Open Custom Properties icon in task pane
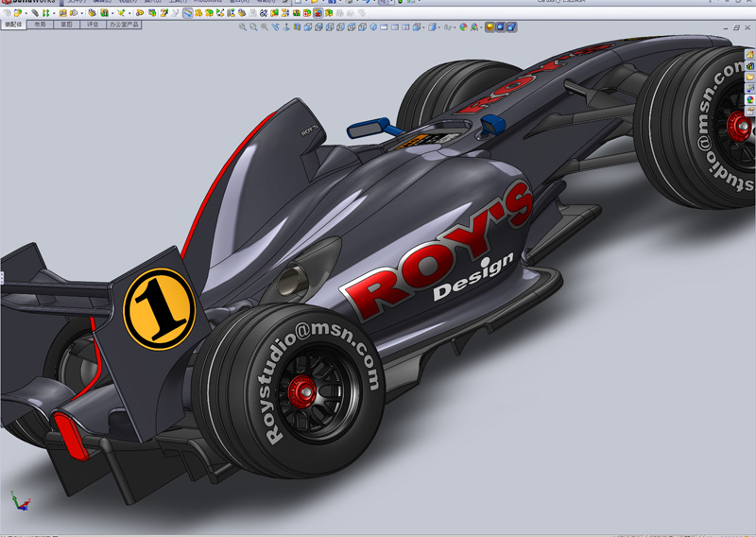Screen dimensions: 756x537 [750, 110]
